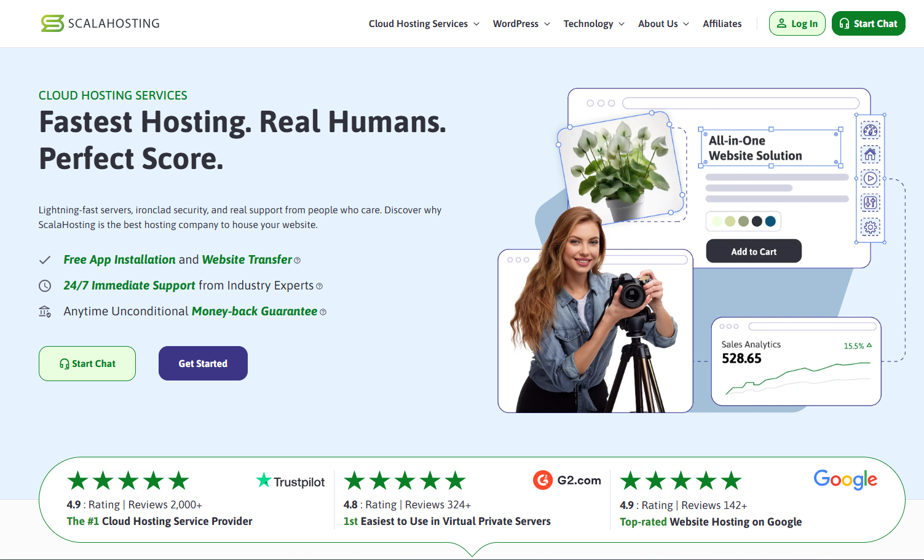Click "4.8 : Rating | Reviews 324+" text
Viewport: 924px width, 560px height.
tap(407, 505)
